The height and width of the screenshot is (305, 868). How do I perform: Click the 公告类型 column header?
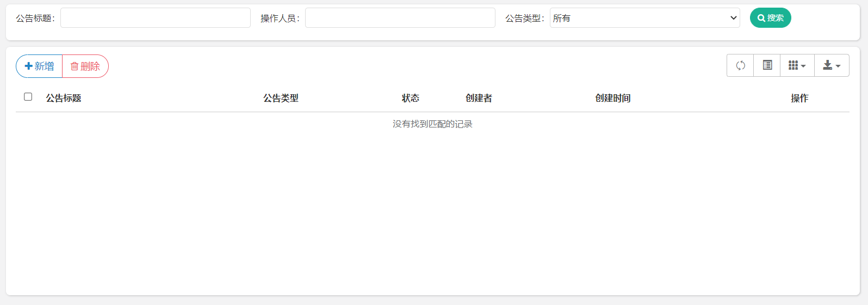coord(281,98)
